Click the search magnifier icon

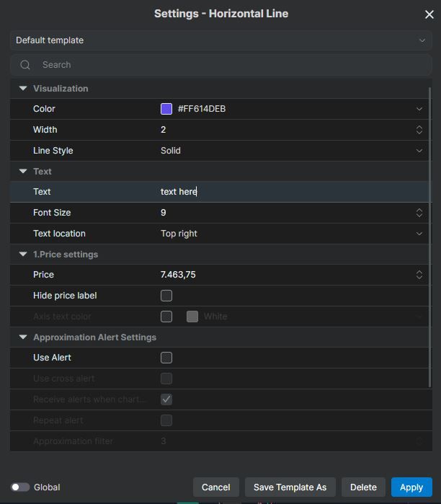[x=25, y=65]
